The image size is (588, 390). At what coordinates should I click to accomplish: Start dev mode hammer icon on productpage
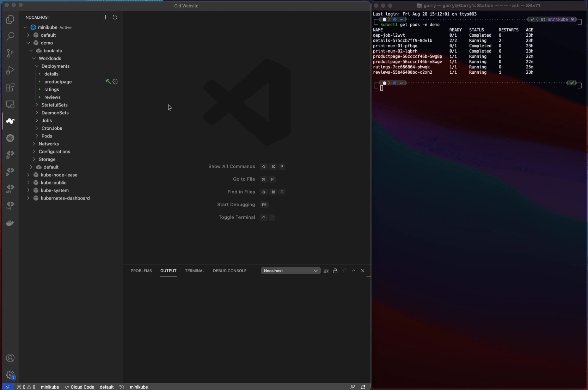[x=108, y=81]
